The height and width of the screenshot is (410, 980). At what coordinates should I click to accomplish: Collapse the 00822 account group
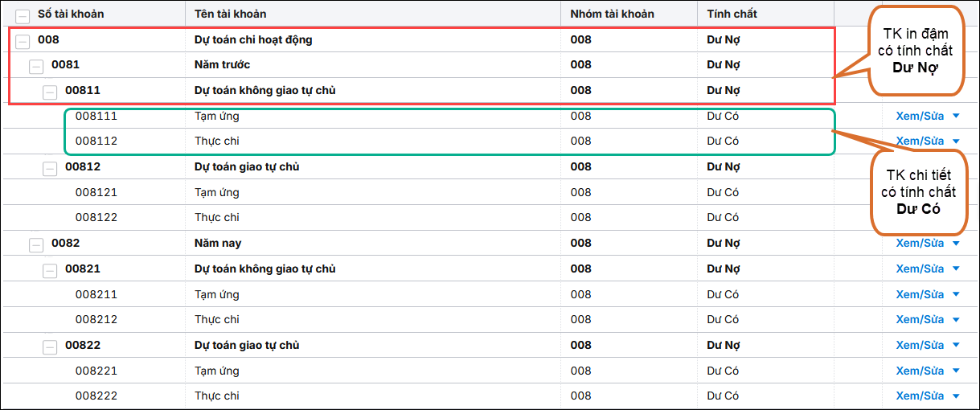click(x=50, y=346)
